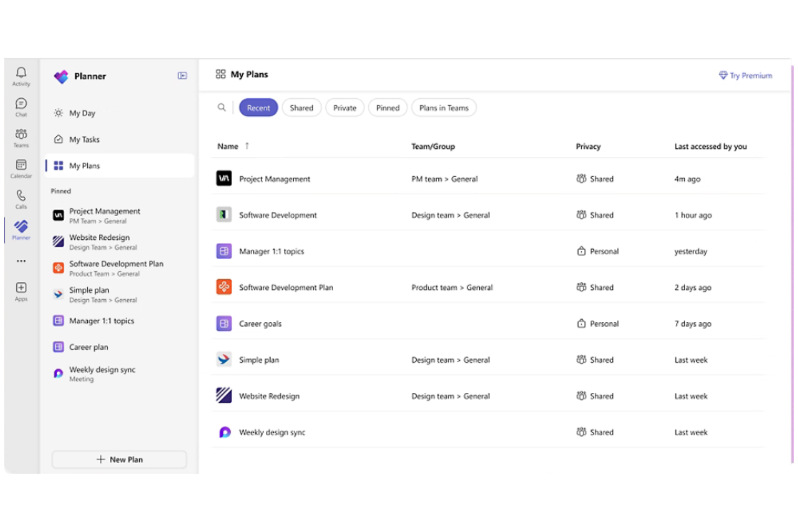798x532 pixels.
Task: Click the Website Redesign plan thumbnail icon
Action: point(223,396)
